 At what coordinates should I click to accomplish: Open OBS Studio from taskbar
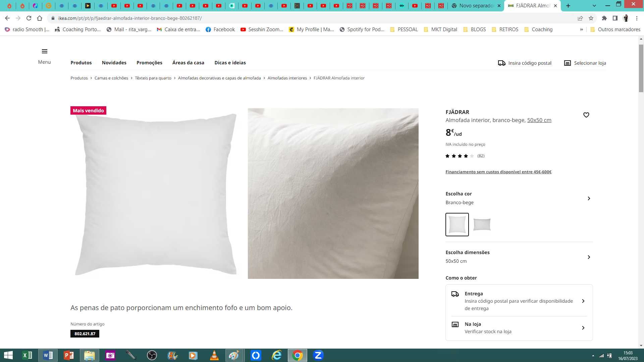[152, 355]
